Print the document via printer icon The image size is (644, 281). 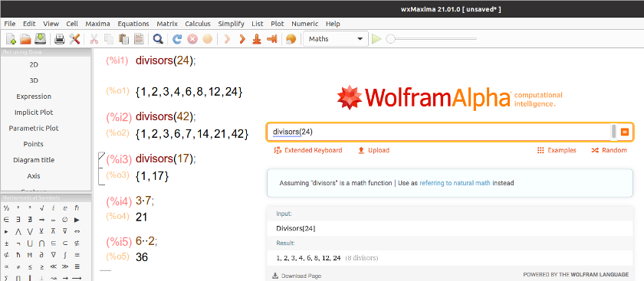(60, 39)
